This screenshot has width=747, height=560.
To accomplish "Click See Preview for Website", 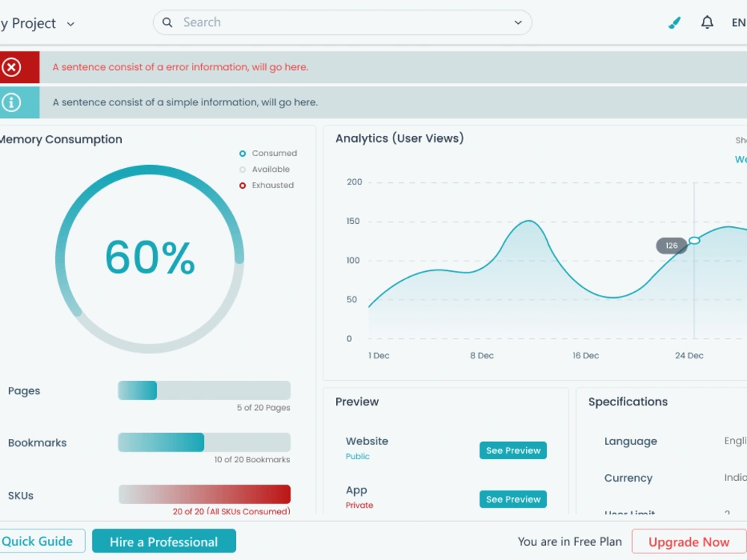I will 513,450.
